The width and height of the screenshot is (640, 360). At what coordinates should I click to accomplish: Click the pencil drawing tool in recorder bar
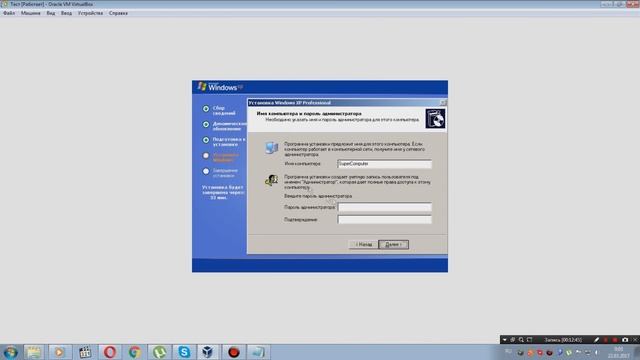(596, 340)
